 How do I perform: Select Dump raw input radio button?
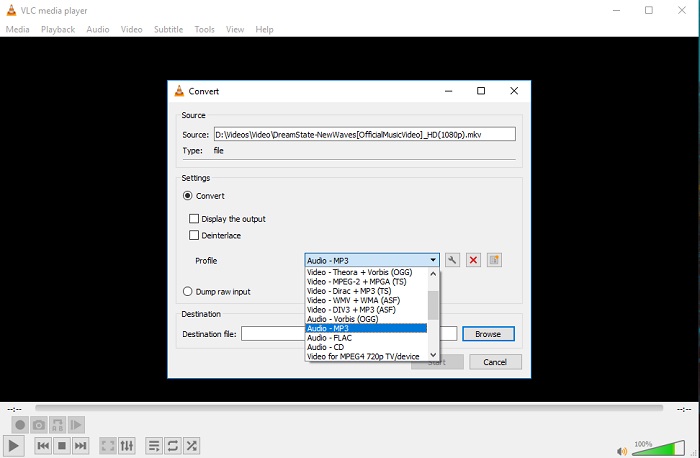[188, 291]
